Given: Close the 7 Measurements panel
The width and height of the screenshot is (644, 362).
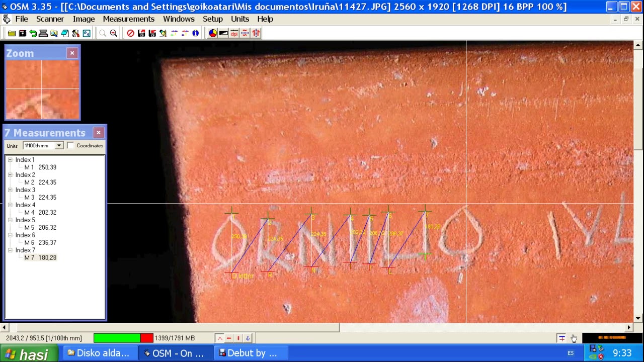Looking at the screenshot, I should pyautogui.click(x=99, y=133).
